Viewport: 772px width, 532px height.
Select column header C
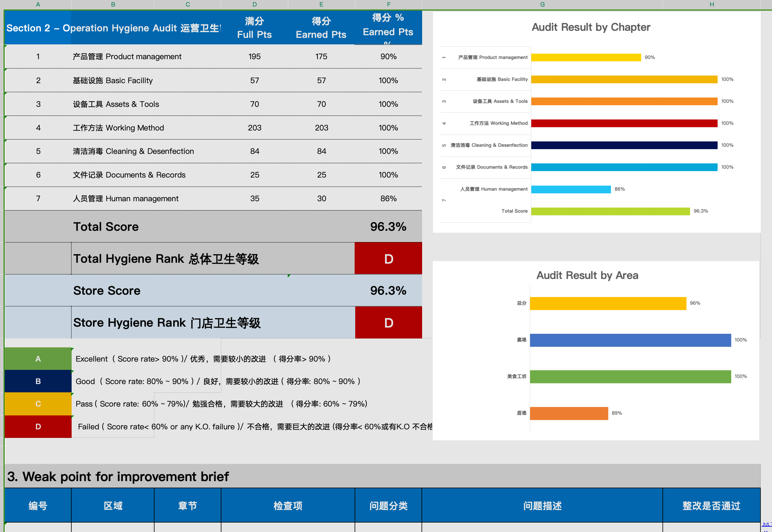(x=188, y=4)
